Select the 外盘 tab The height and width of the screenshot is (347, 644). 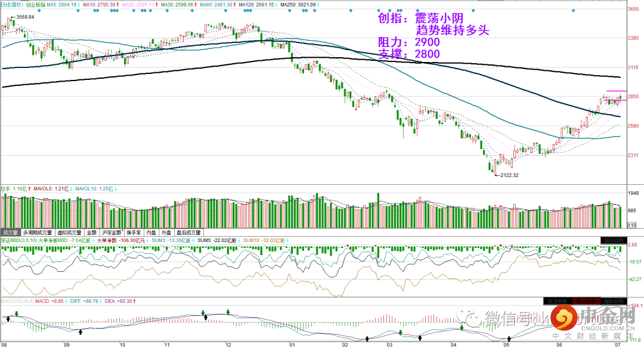[x=166, y=233]
